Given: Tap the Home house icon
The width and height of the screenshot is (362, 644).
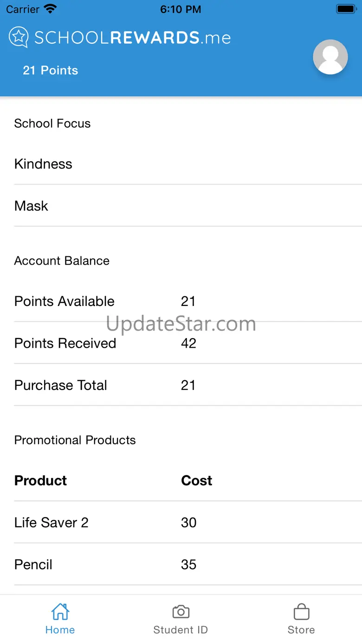Looking at the screenshot, I should point(60,611).
